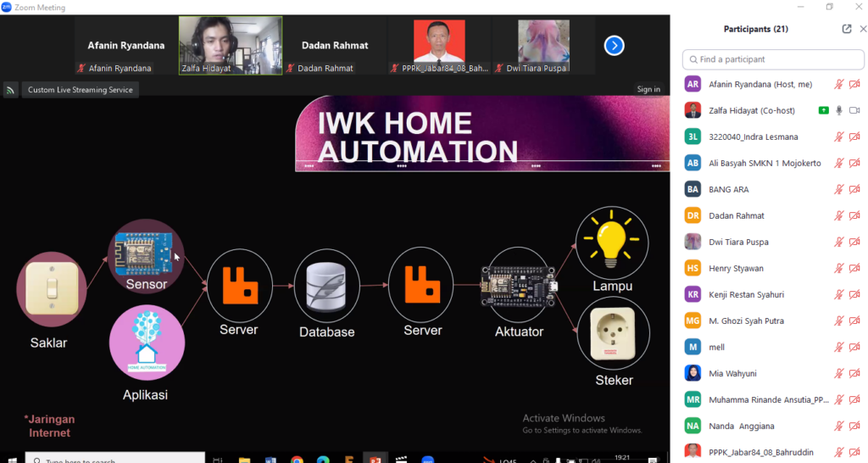The height and width of the screenshot is (463, 868).
Task: Select participant name Kenji Restan Syahuri
Action: pos(746,294)
